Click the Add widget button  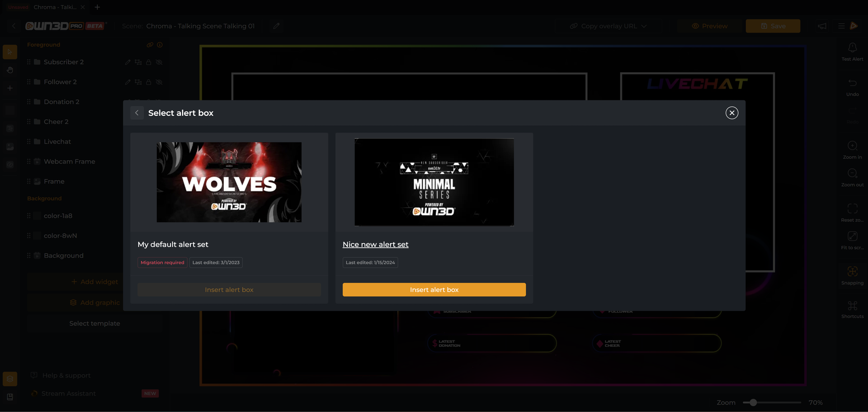click(94, 282)
